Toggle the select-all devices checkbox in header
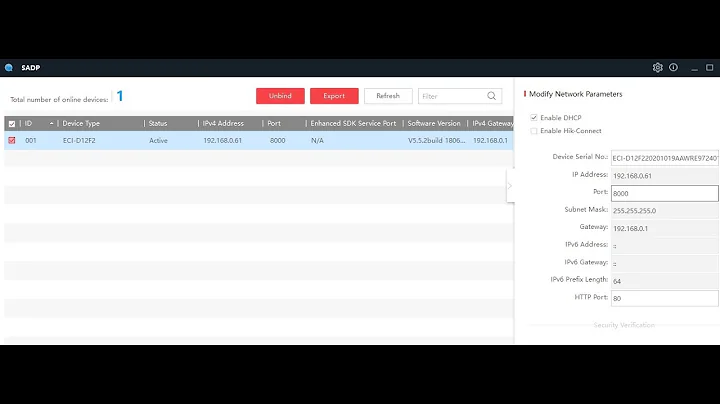The width and height of the screenshot is (720, 404). (x=12, y=123)
